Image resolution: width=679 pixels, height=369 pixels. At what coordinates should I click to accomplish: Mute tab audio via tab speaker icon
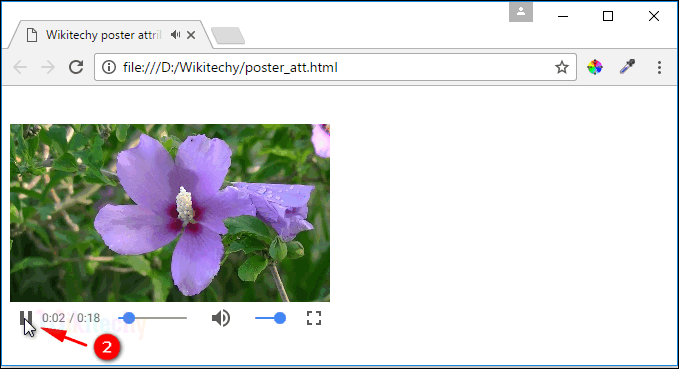click(175, 35)
